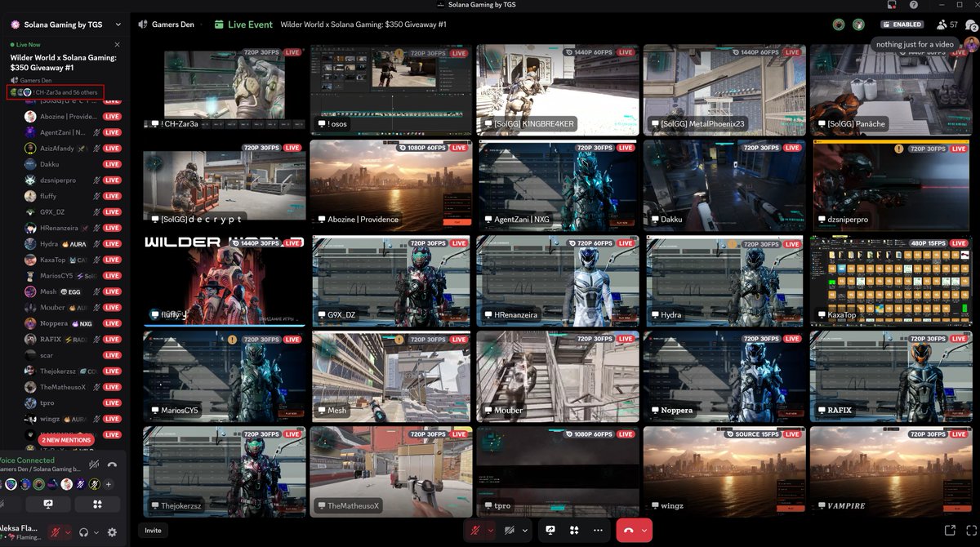Open the member list showing 57

tap(947, 24)
